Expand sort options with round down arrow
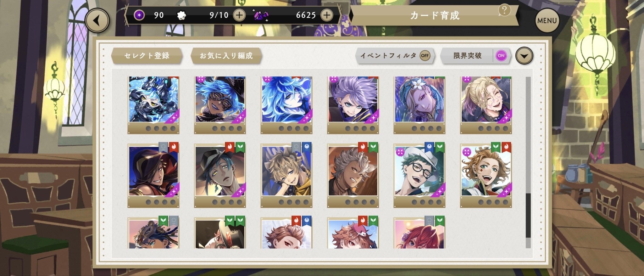The width and height of the screenshot is (644, 276). pyautogui.click(x=524, y=56)
